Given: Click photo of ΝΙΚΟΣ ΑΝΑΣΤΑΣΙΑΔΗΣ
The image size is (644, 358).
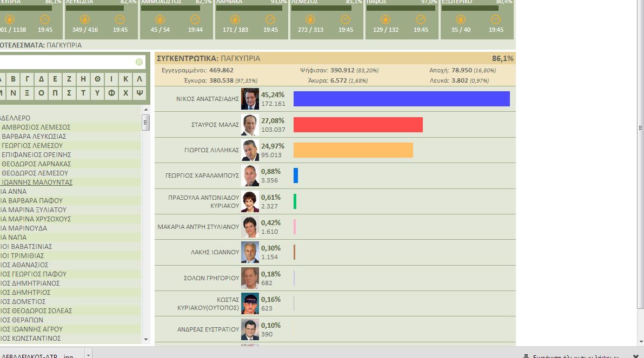Looking at the screenshot, I should [250, 99].
